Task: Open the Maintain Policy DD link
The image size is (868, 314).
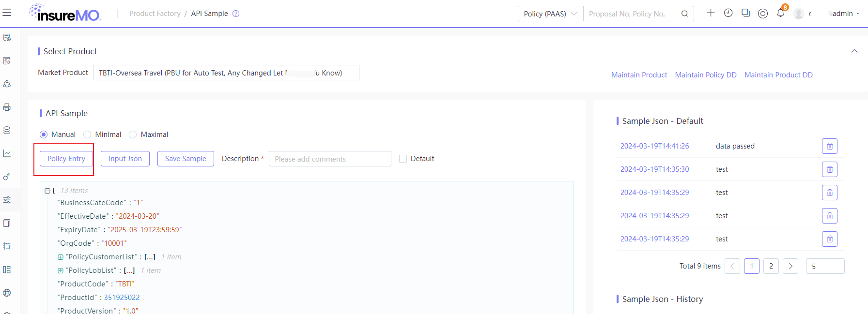Action: click(x=706, y=75)
